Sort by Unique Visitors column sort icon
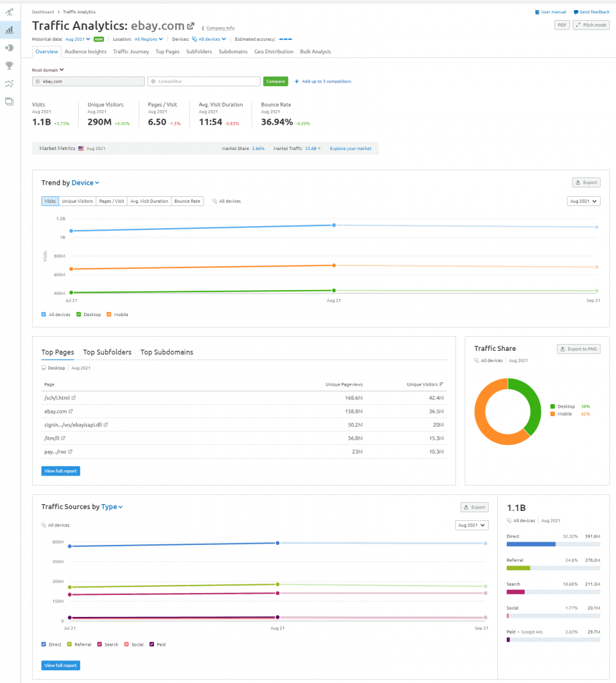 pyautogui.click(x=441, y=385)
